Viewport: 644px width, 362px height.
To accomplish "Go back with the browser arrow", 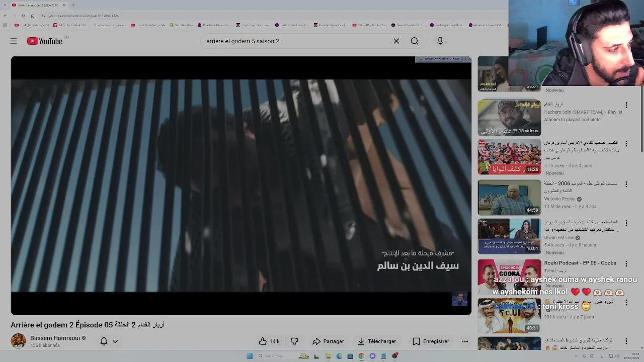I will (6, 16).
